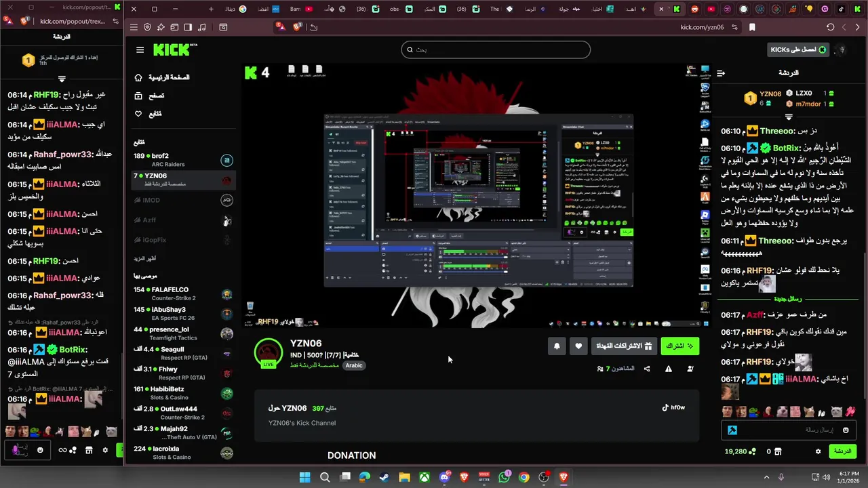Switch to the Barn YouTube browser tab
The width and height of the screenshot is (868, 488).
click(x=302, y=9)
